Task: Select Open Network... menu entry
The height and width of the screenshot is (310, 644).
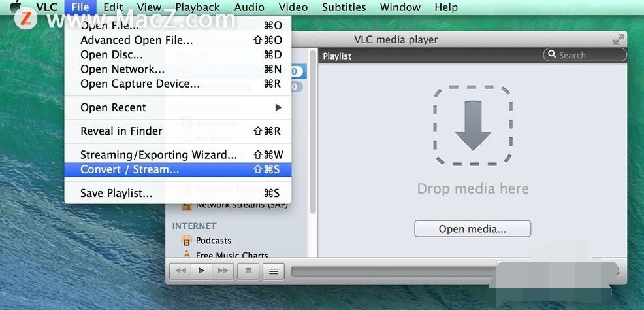Action: pos(178,69)
